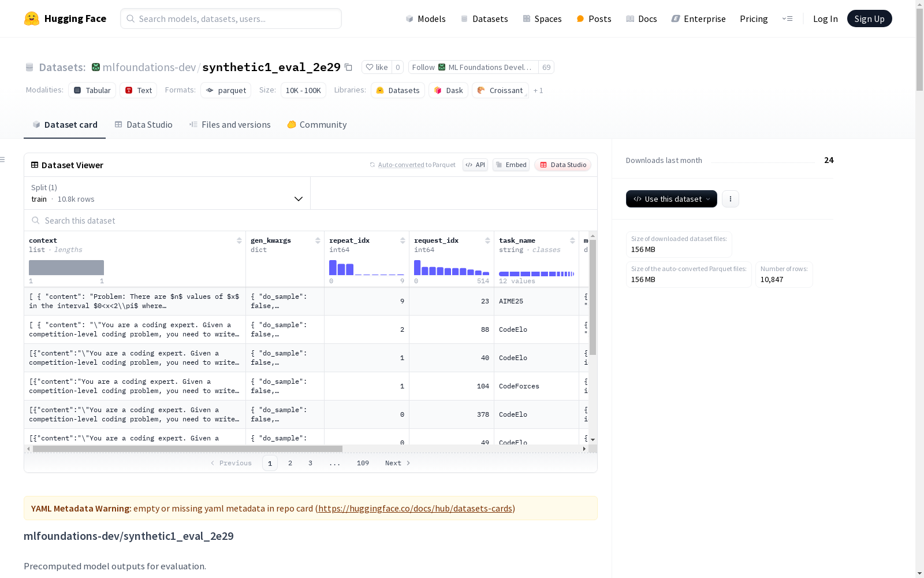Open Enterprise in the top navigation

point(699,18)
